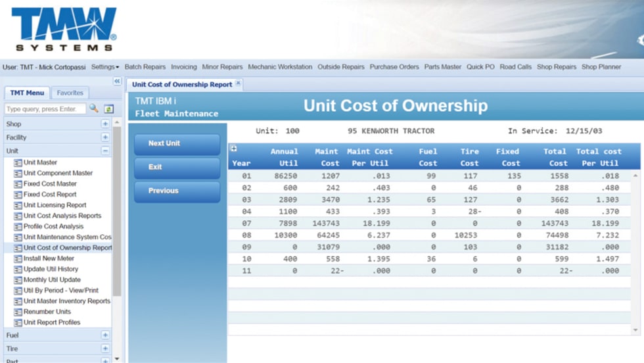Click the Next Unit button
Viewport: 644px width, 363px height.
[x=177, y=144]
